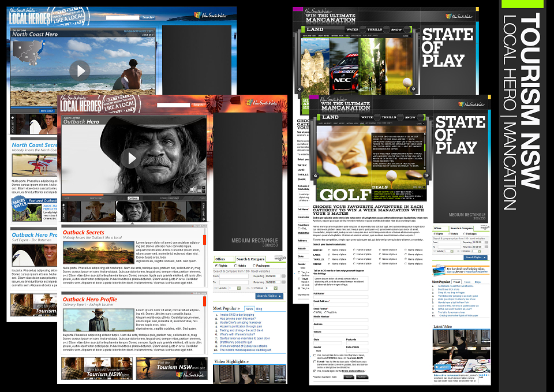Mute the Outback Hero video speaker icon

point(193,190)
